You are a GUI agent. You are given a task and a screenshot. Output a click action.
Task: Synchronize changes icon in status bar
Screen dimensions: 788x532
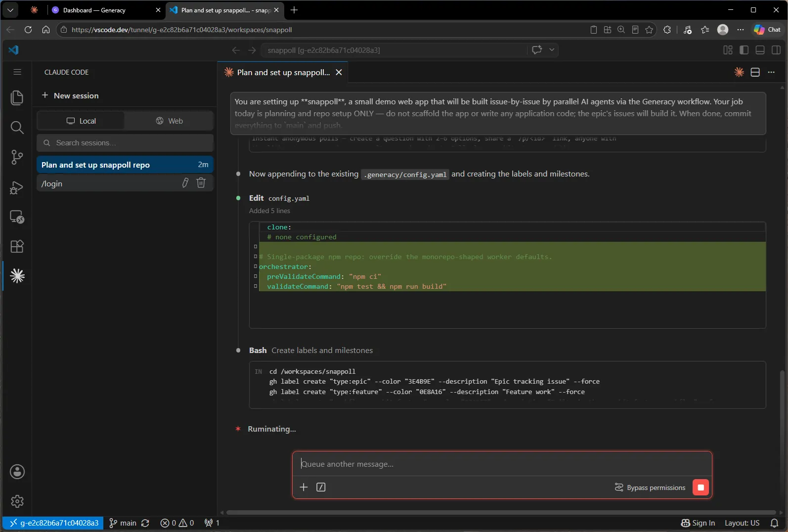coord(145,523)
